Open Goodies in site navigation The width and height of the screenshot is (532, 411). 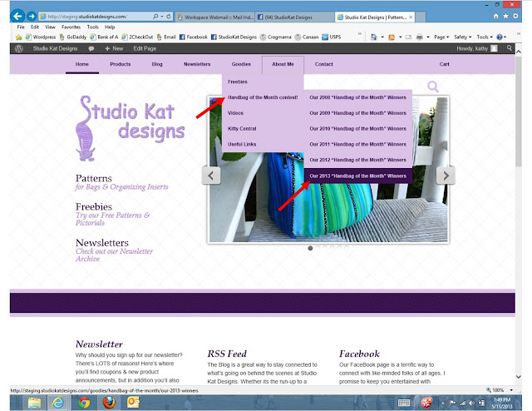[x=241, y=64]
